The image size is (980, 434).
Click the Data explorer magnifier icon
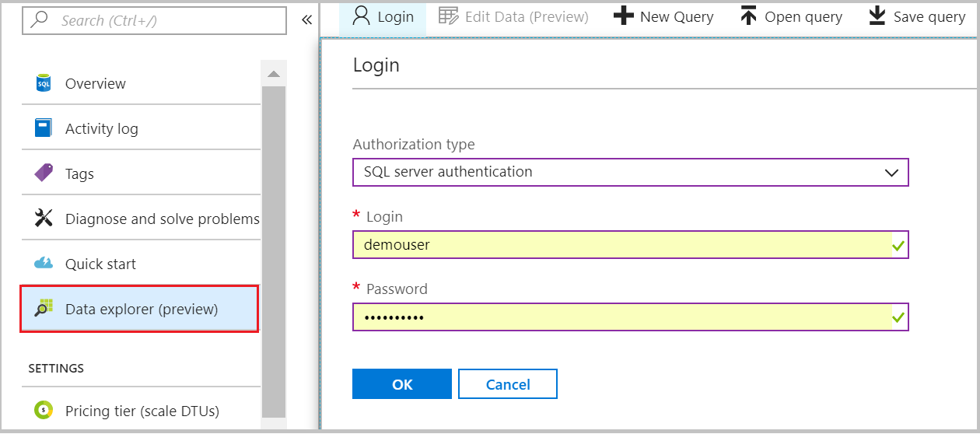coord(44,309)
